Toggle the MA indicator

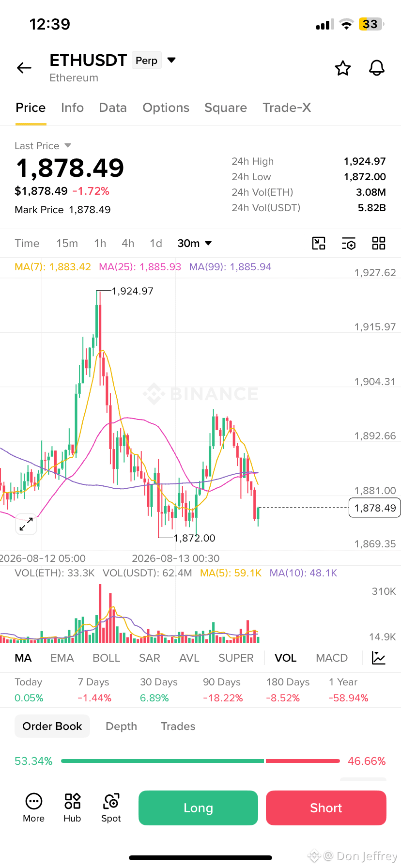point(23,658)
